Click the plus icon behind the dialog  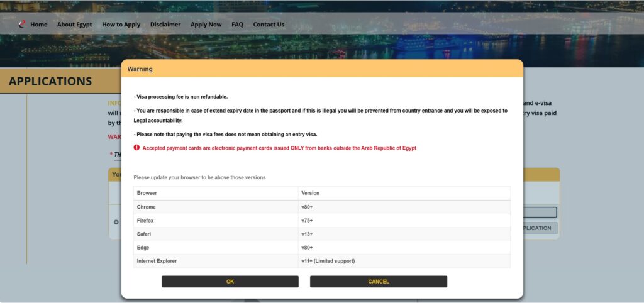pos(116,221)
